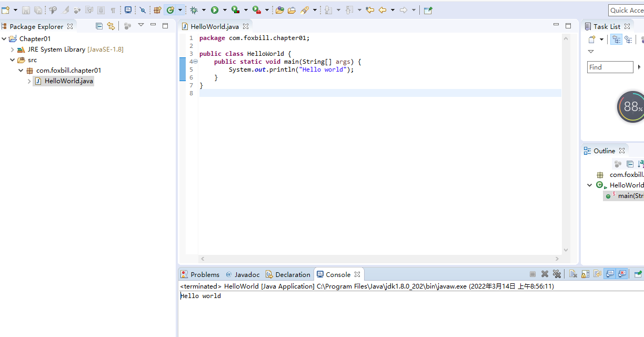644x337 pixels.
Task: Click the editor horizontal scrollbar
Action: click(379, 259)
